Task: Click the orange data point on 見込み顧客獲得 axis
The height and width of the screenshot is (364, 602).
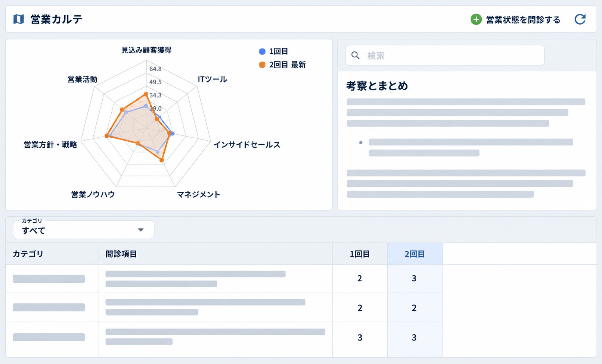Action: [x=146, y=94]
